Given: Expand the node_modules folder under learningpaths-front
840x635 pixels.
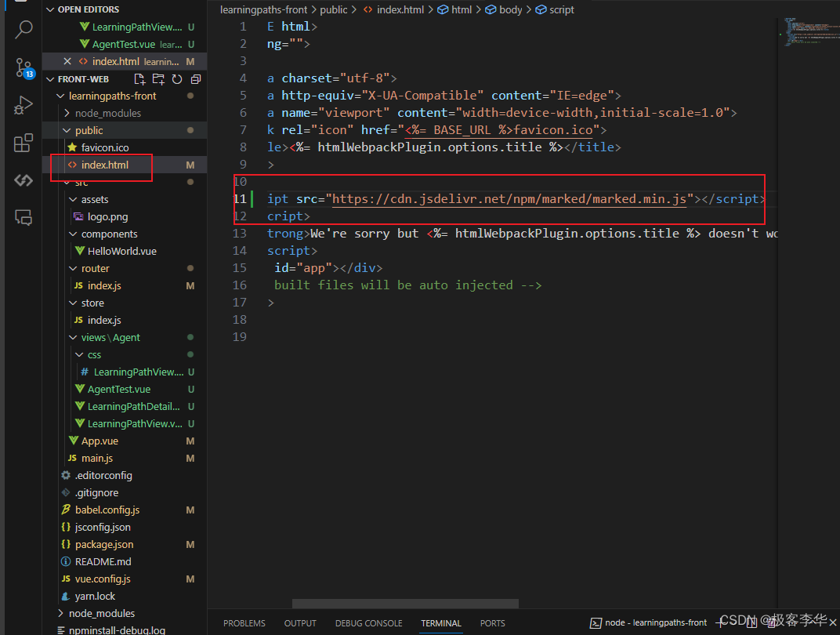Looking at the screenshot, I should pos(67,113).
